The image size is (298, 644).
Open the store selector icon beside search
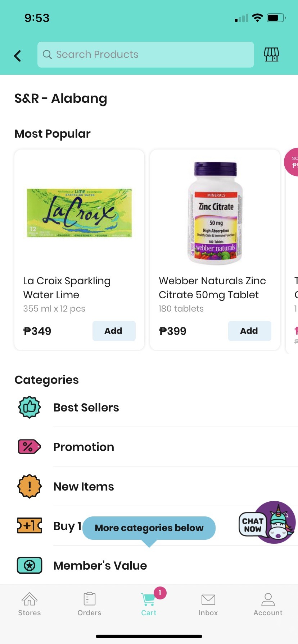[x=272, y=55]
